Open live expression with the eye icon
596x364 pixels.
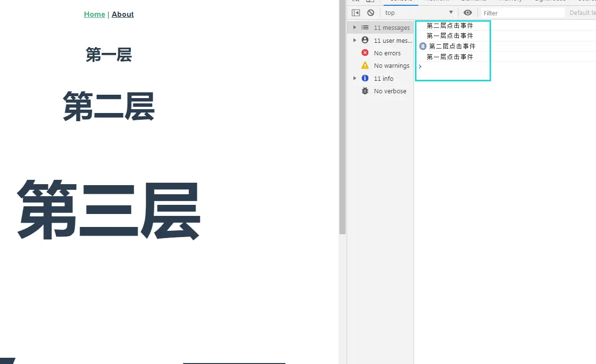[467, 13]
